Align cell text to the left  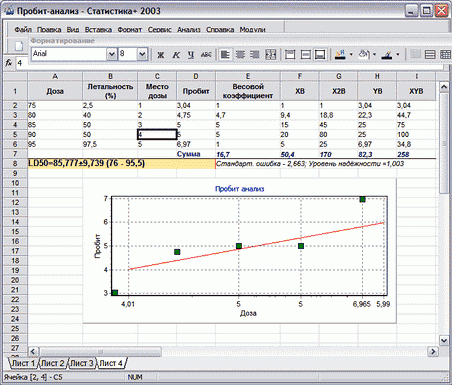225,55
